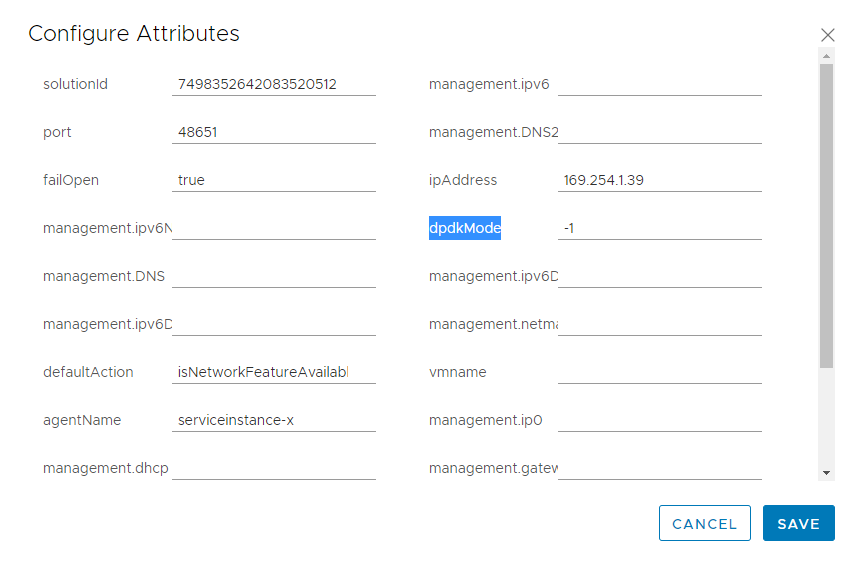Focus the vmname input field
The width and height of the screenshot is (859, 562).
659,372
